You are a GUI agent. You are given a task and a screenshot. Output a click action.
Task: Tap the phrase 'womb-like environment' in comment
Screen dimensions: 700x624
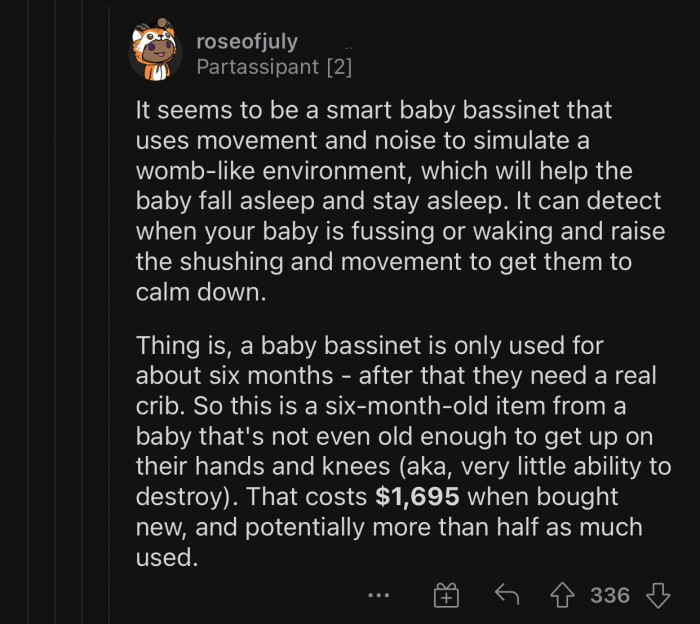[271, 171]
